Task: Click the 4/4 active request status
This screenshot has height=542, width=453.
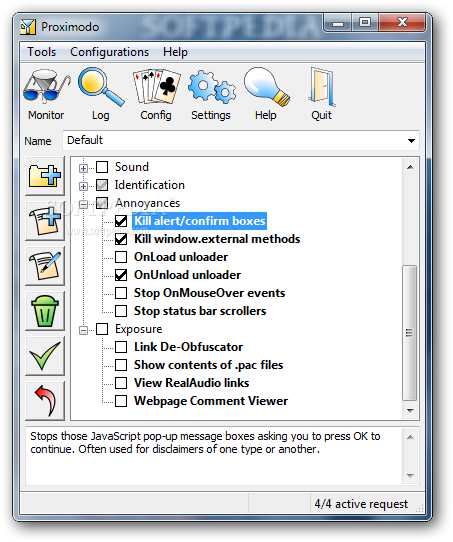Action: (361, 504)
